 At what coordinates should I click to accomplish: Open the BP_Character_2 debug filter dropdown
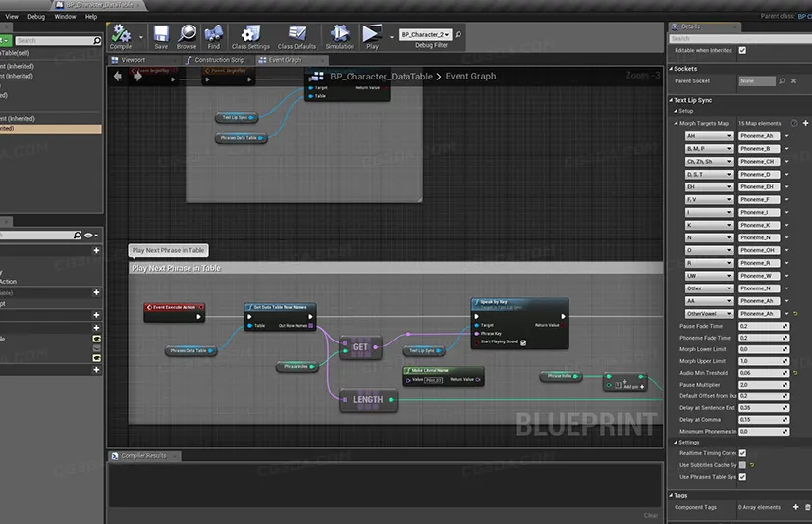[x=425, y=34]
